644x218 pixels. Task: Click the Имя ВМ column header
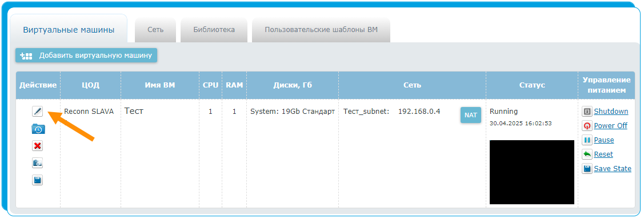point(160,85)
